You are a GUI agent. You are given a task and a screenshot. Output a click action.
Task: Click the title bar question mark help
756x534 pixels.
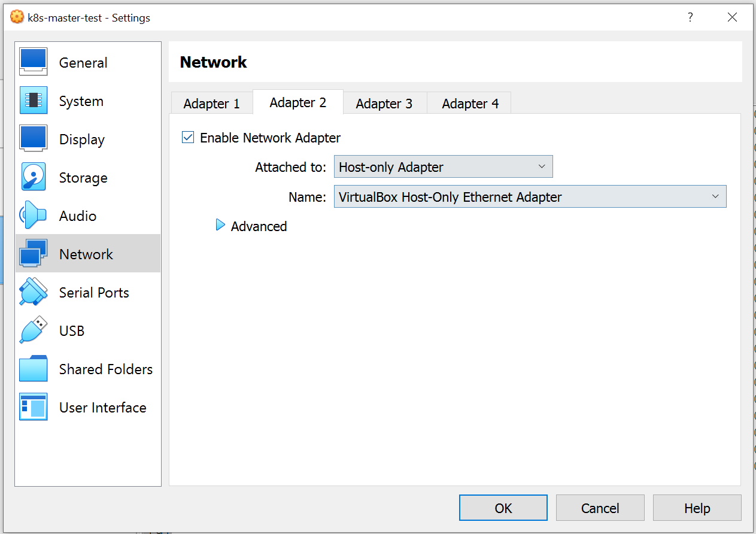click(x=690, y=17)
